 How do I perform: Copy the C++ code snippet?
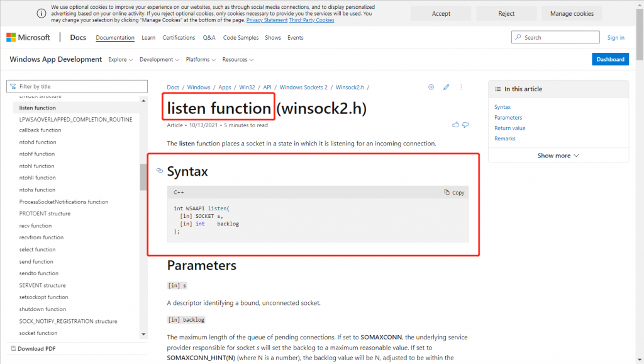pyautogui.click(x=454, y=192)
